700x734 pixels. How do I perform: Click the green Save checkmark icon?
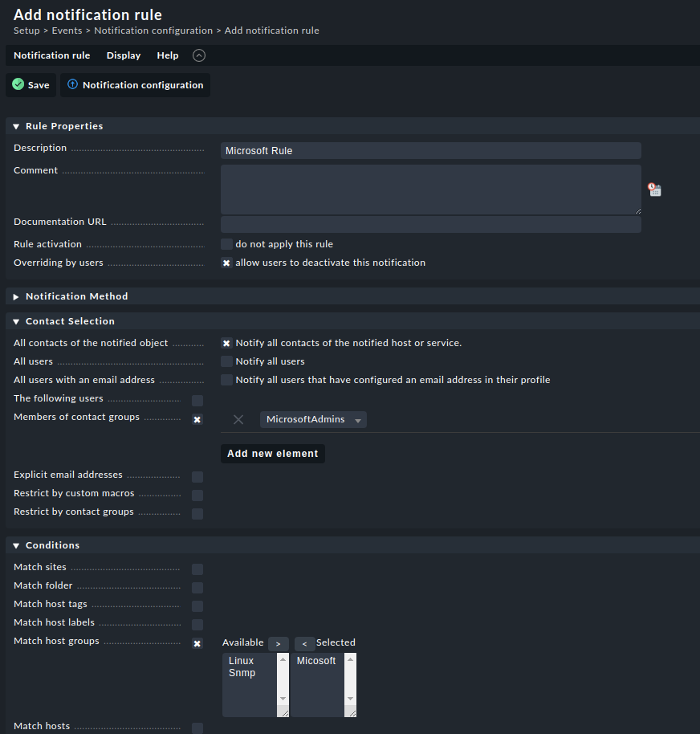[x=18, y=84]
